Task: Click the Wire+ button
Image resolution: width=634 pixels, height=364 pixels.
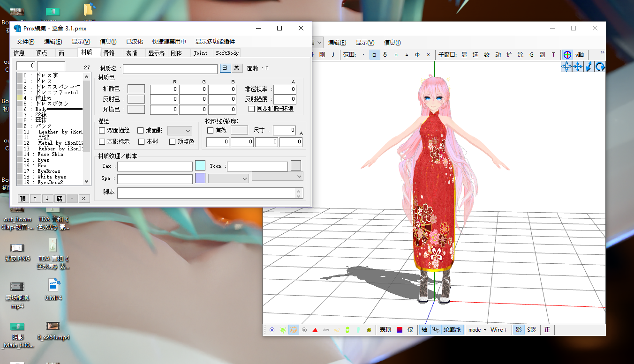Action: 499,330
